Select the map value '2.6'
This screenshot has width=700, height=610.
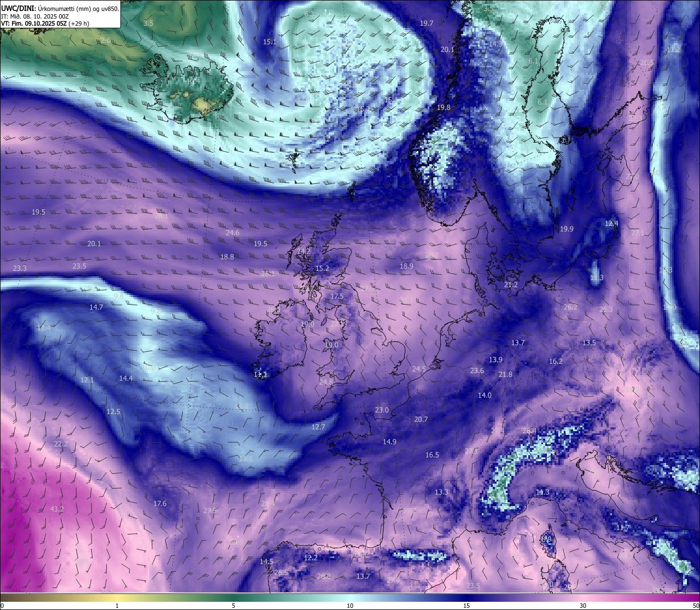pos(106,40)
